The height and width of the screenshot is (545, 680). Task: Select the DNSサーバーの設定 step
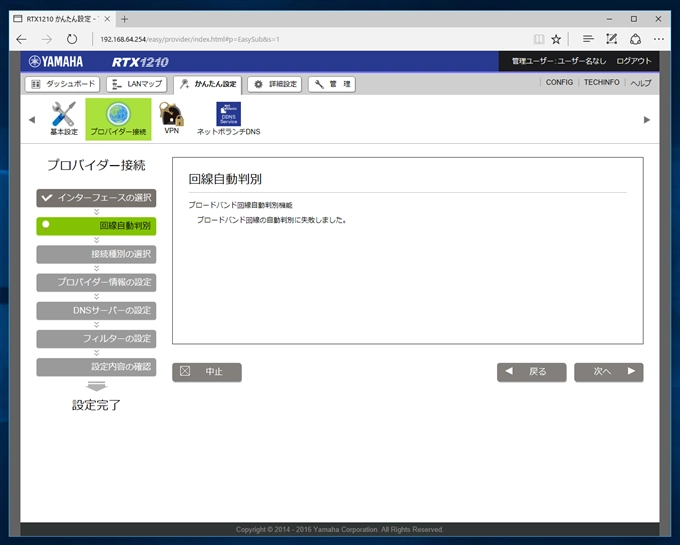(96, 310)
